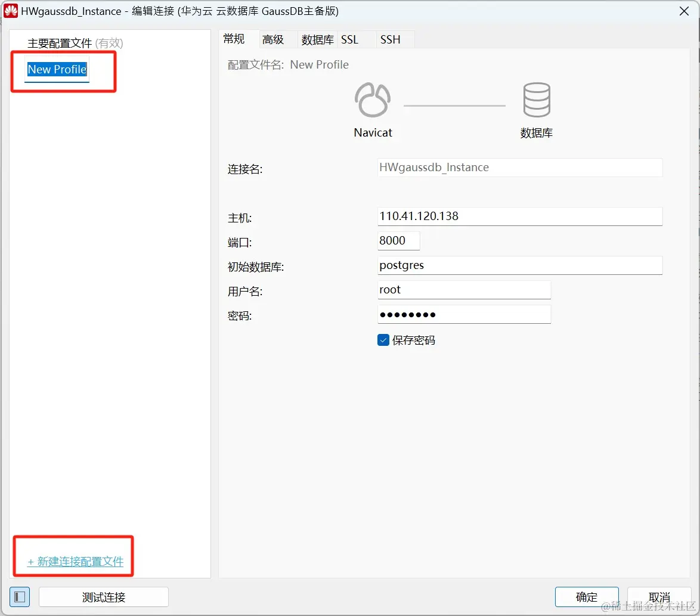Click the 配置文件名: New Profile text

coord(288,65)
